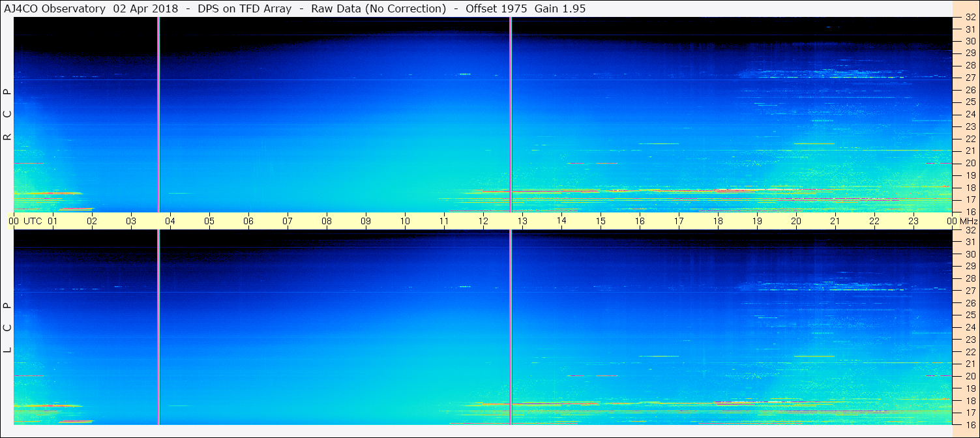Select the 32 MHz label of RCP panel
The image size is (980, 438).
pos(970,18)
